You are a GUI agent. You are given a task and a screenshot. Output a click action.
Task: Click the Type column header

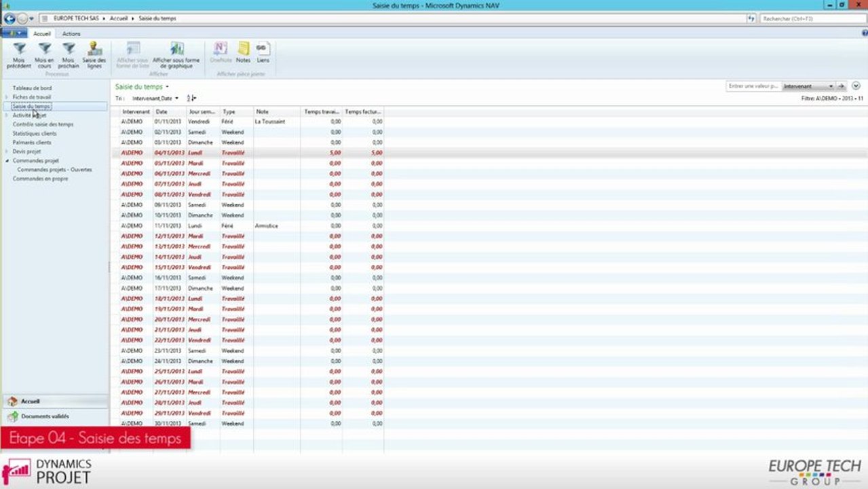(x=237, y=111)
